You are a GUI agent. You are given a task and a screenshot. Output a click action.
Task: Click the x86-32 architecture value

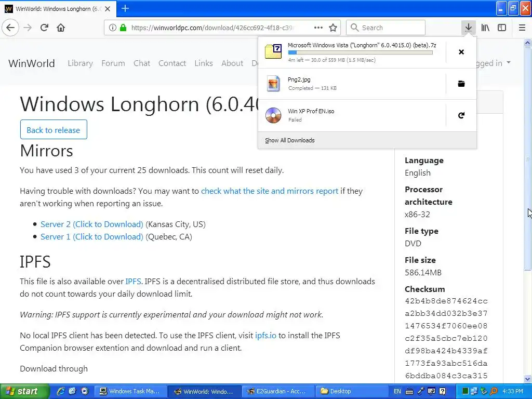(417, 215)
